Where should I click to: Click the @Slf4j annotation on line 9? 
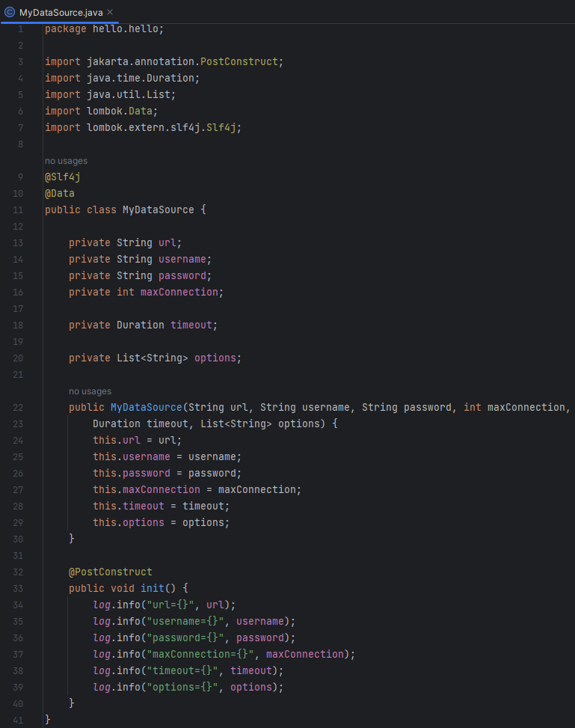point(63,177)
